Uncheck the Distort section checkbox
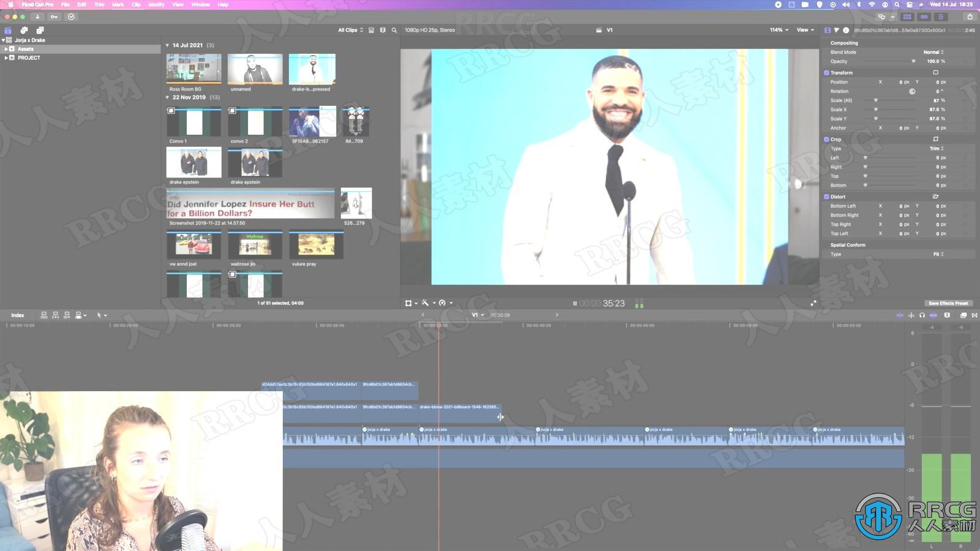Screen dimensions: 980x551 pyautogui.click(x=826, y=197)
